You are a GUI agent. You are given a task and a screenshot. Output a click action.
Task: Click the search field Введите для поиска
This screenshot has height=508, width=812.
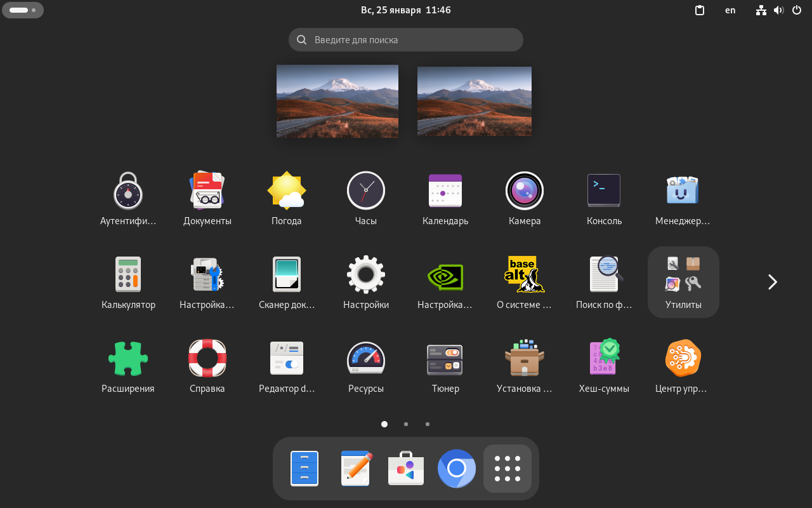coord(406,39)
